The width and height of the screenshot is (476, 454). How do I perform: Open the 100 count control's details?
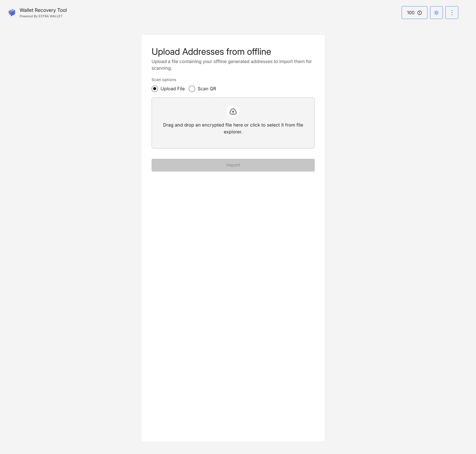point(414,13)
